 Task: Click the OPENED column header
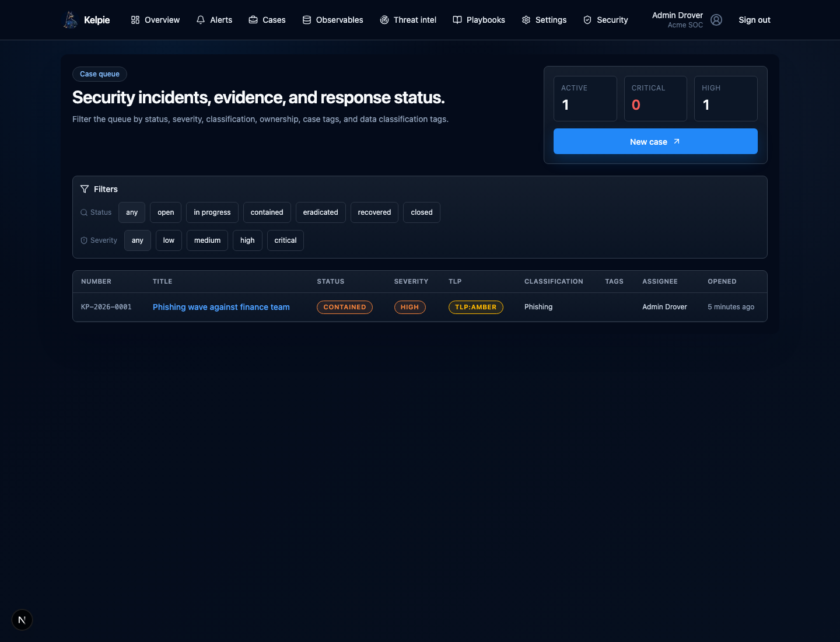click(x=722, y=281)
